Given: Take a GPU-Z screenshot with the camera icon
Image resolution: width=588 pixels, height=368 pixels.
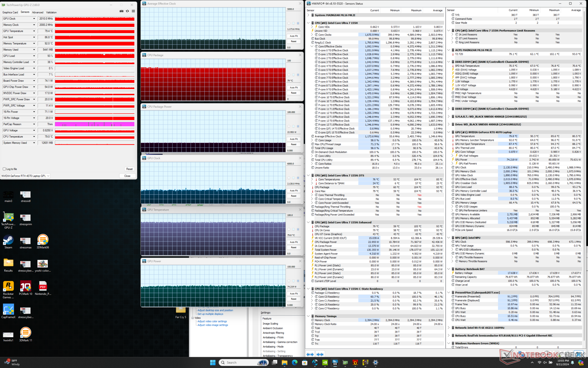Looking at the screenshot, I should pyautogui.click(x=122, y=11).
